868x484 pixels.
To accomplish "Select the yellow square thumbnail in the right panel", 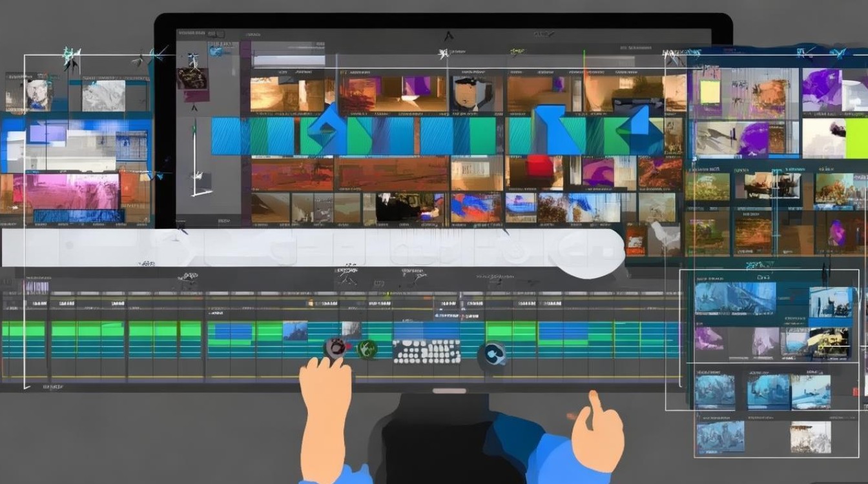I will 710,92.
